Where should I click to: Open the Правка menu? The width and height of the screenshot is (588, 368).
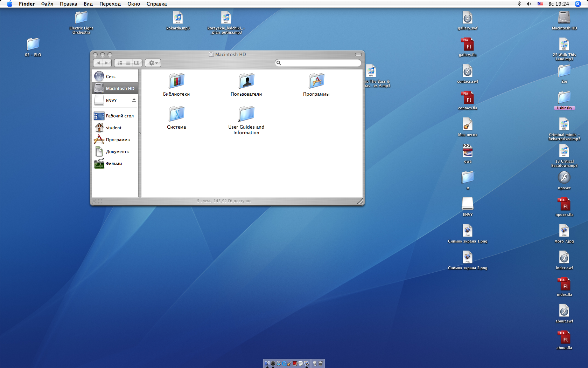pyautogui.click(x=68, y=4)
